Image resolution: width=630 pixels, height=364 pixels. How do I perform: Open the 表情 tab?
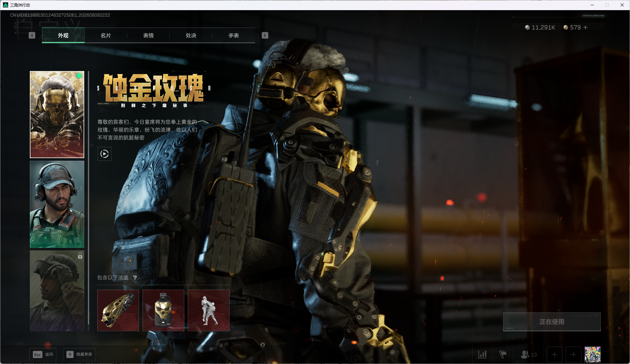coord(148,35)
